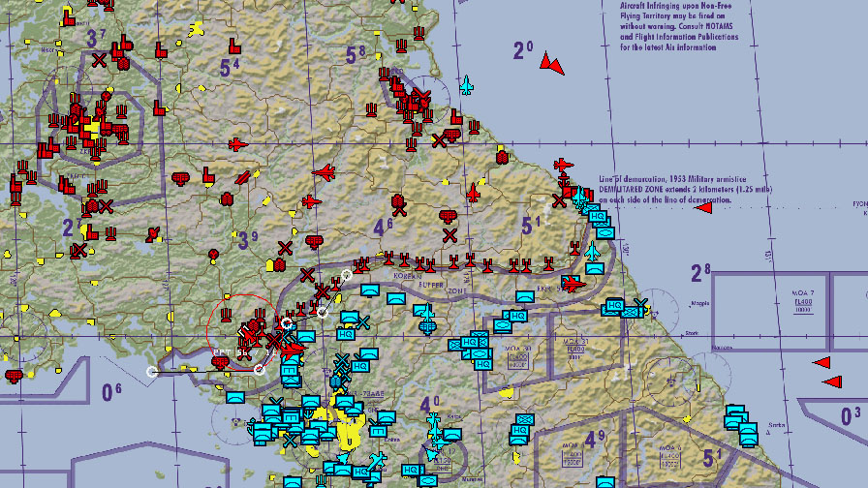
Task: Select the red factory icon above grid 5 4
Action: coord(234,46)
